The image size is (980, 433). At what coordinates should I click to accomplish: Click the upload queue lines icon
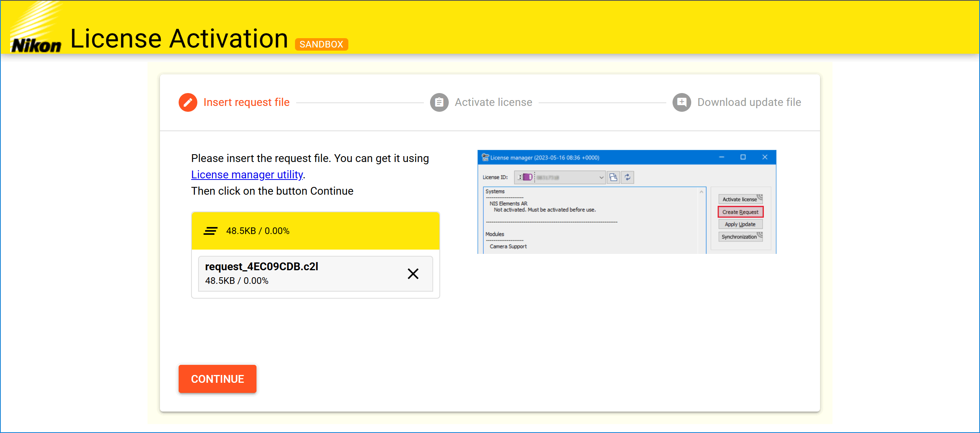[211, 231]
